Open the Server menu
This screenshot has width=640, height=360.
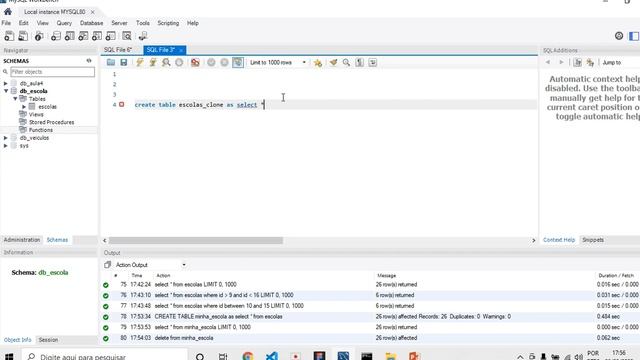click(x=119, y=23)
